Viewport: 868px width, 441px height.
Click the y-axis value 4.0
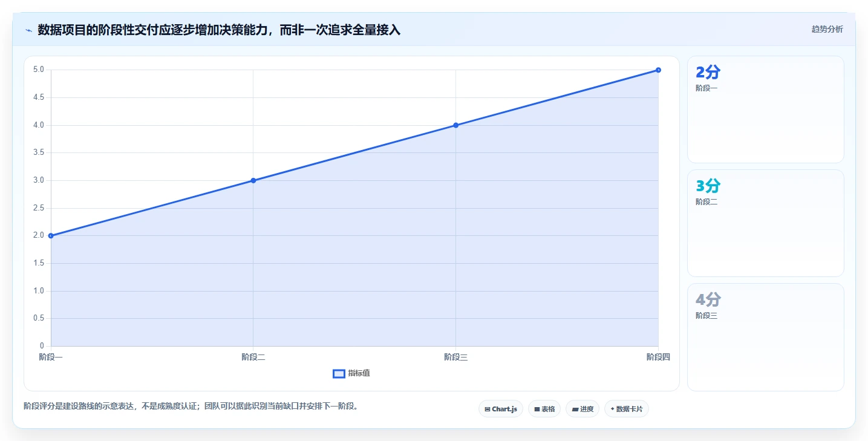[39, 125]
